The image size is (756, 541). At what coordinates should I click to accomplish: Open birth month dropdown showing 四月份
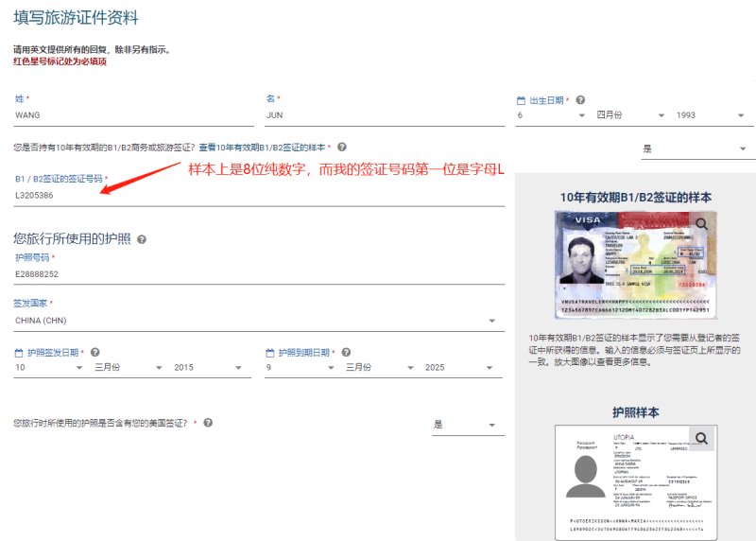point(630,115)
